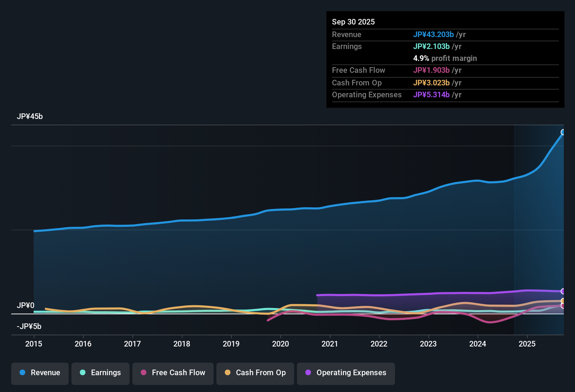
Task: Click the Sep 30 2025 tooltip header
Action: pos(353,22)
